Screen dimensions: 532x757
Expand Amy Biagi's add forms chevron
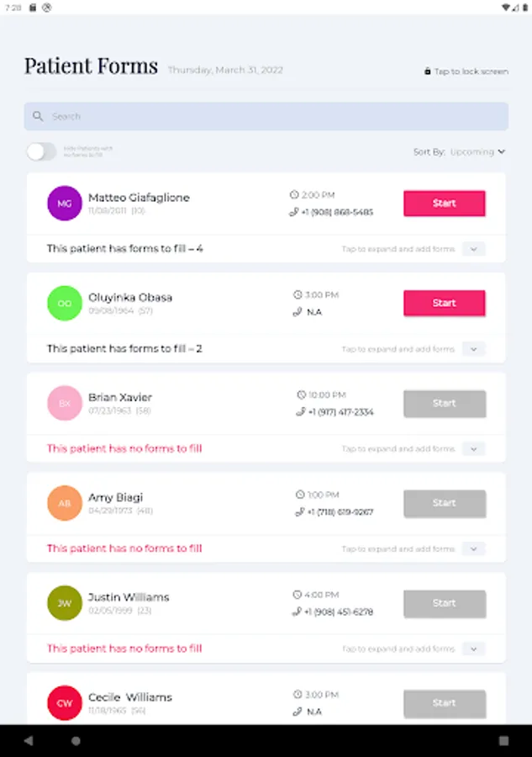click(474, 549)
